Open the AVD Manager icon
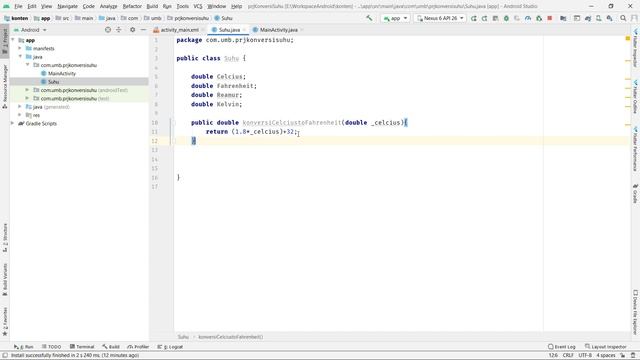Screen dimensions: 640x360 point(599,18)
